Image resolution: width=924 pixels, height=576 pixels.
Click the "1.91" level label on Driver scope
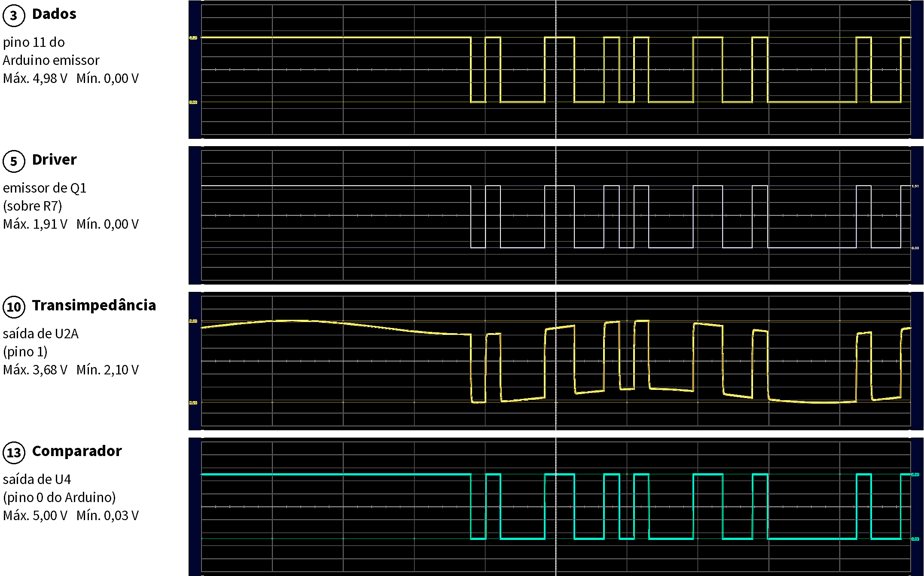915,186
